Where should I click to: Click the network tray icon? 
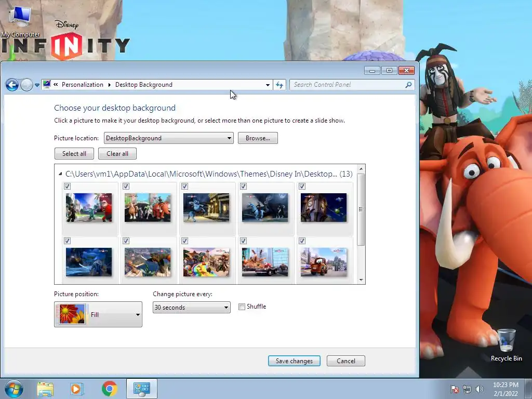pos(467,389)
